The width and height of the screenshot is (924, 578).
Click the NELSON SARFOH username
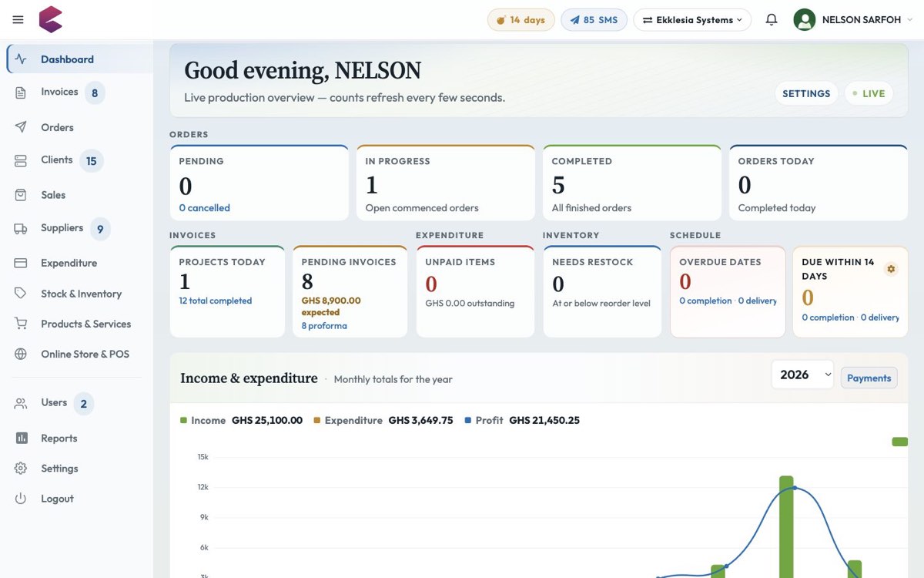(x=861, y=20)
